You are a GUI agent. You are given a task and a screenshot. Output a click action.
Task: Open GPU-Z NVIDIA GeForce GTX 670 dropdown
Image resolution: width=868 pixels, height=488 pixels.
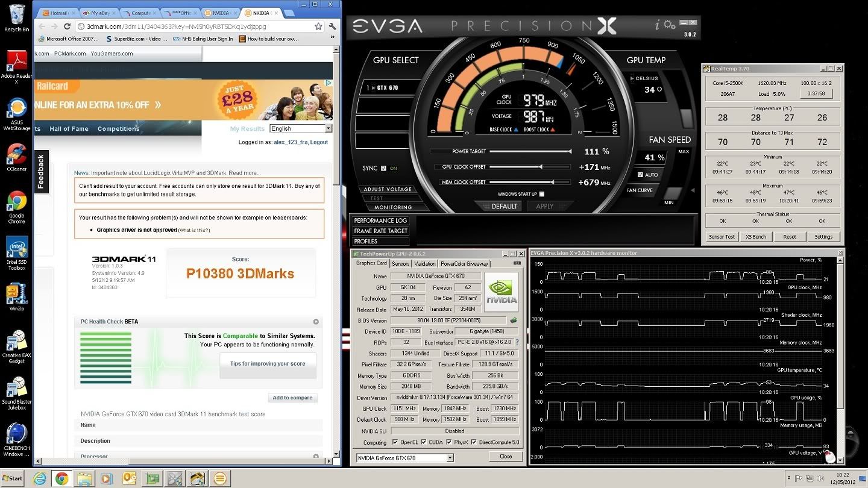404,458
